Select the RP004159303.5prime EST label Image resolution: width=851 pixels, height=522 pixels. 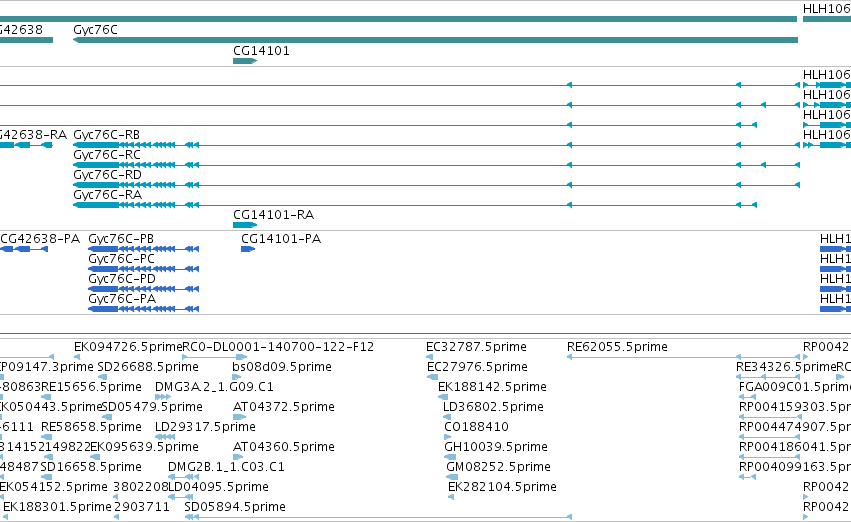point(795,407)
